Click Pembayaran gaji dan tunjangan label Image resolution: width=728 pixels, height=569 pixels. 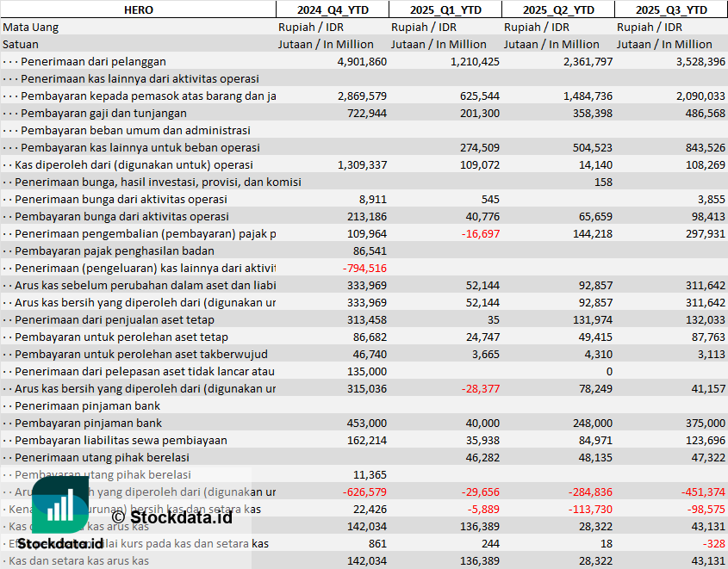[x=103, y=113]
